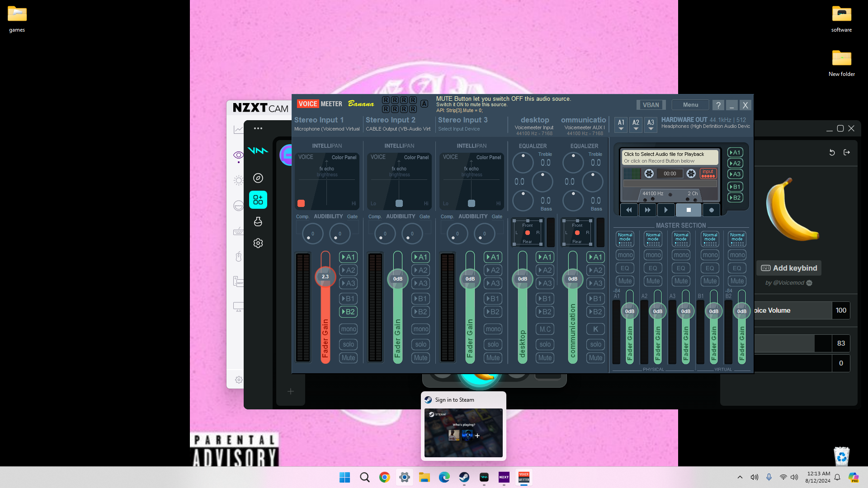Open the Voicemod soundboard grid icon
The width and height of the screenshot is (868, 488).
tap(258, 200)
